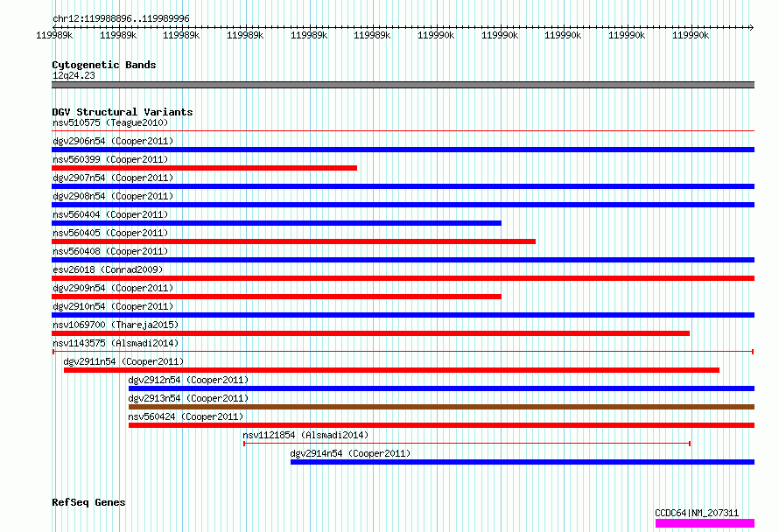Click the brown dgv2913n54 variant bar
This screenshot has width=779, height=532.
pyautogui.click(x=441, y=407)
